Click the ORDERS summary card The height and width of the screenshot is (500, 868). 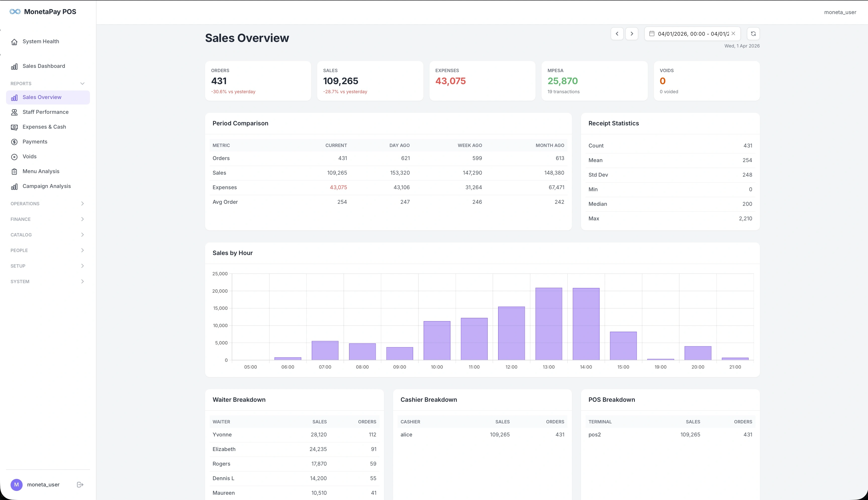(x=258, y=81)
